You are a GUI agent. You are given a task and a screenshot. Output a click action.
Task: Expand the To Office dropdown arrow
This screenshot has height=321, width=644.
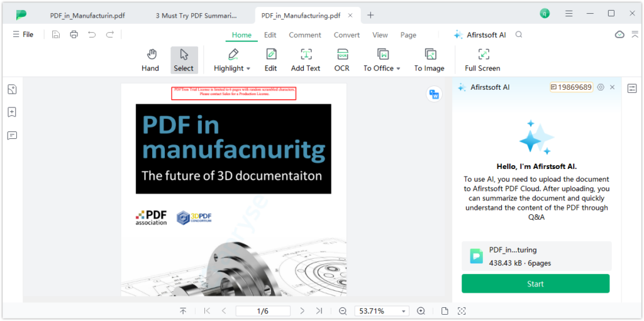[x=398, y=68]
